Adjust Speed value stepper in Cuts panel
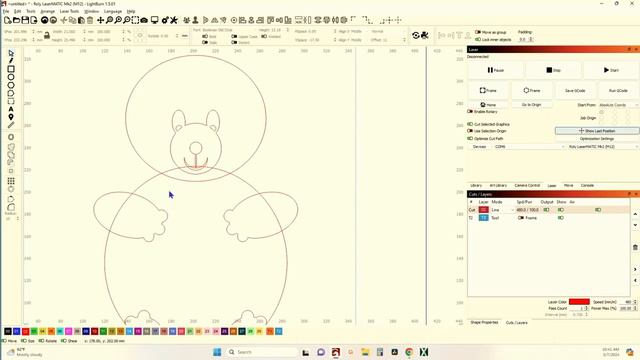Image resolution: width=640 pixels, height=360 pixels. (635, 302)
